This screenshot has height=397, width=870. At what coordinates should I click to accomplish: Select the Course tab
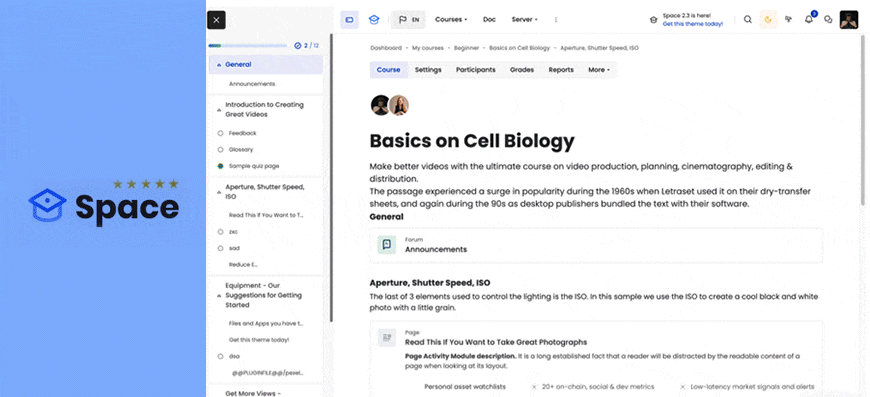click(x=388, y=70)
